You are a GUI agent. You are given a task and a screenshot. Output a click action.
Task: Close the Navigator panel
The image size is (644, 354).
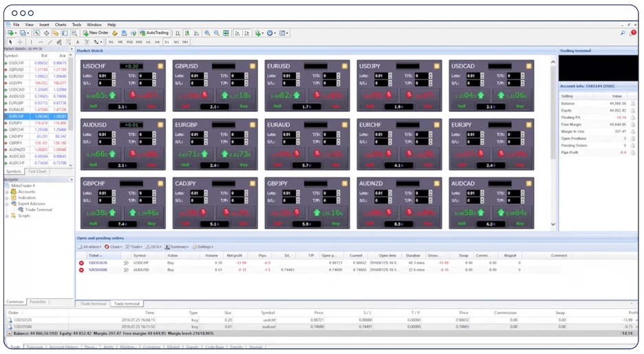72,179
